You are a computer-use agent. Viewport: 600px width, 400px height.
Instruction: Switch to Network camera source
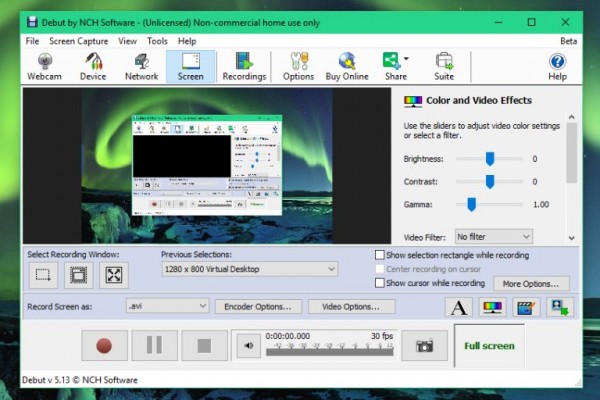coord(141,66)
